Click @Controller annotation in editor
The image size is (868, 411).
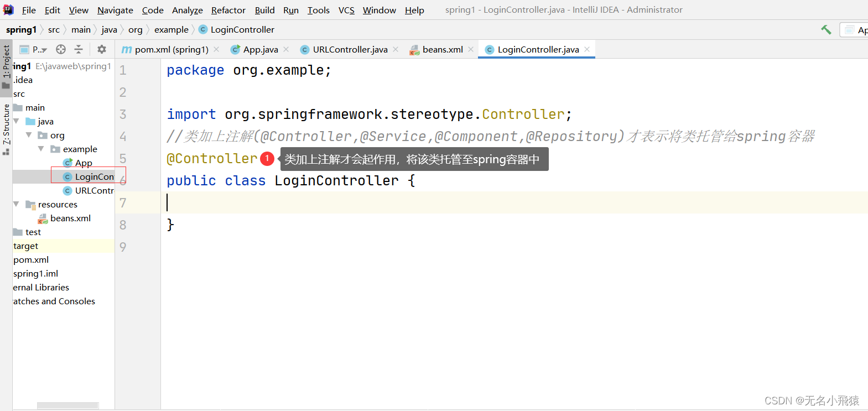pos(212,159)
